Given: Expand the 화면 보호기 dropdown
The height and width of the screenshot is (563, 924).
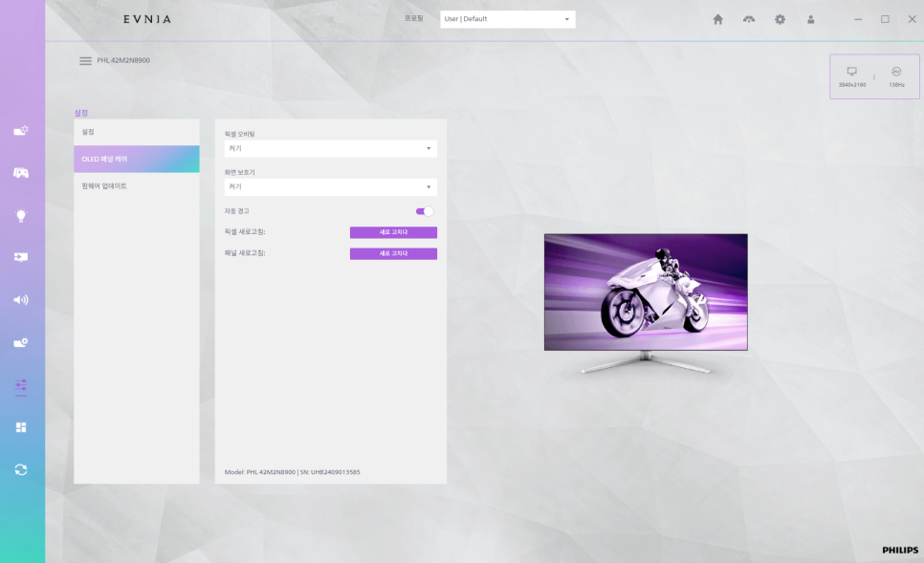Looking at the screenshot, I should [330, 187].
